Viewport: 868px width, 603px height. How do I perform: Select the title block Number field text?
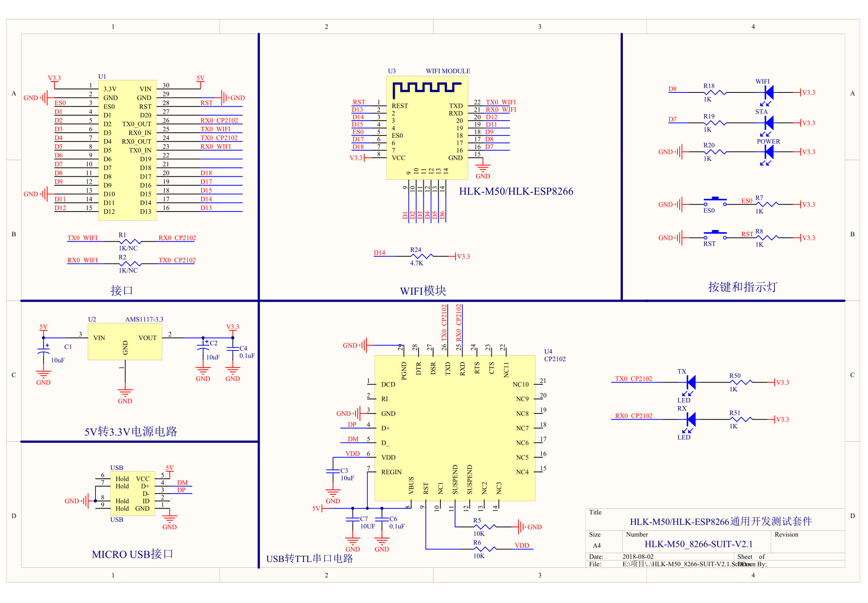[x=699, y=544]
